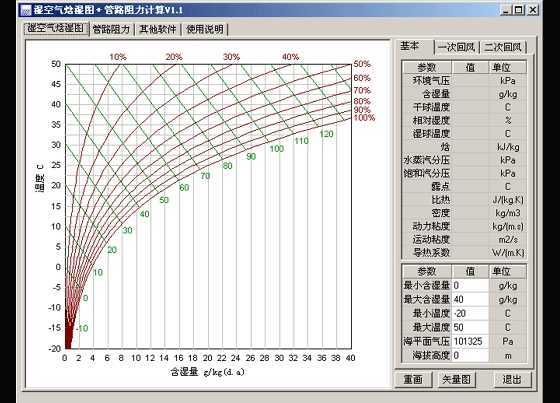Close the window with X button
Viewport: 560px width, 403px height.
(532, 10)
